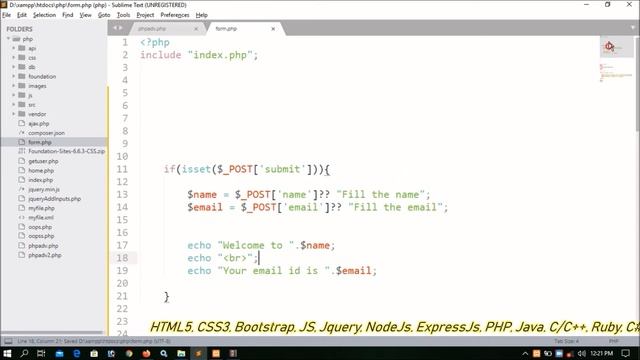The width and height of the screenshot is (640, 360).
Task: Expand the db folder
Action: 13,67
